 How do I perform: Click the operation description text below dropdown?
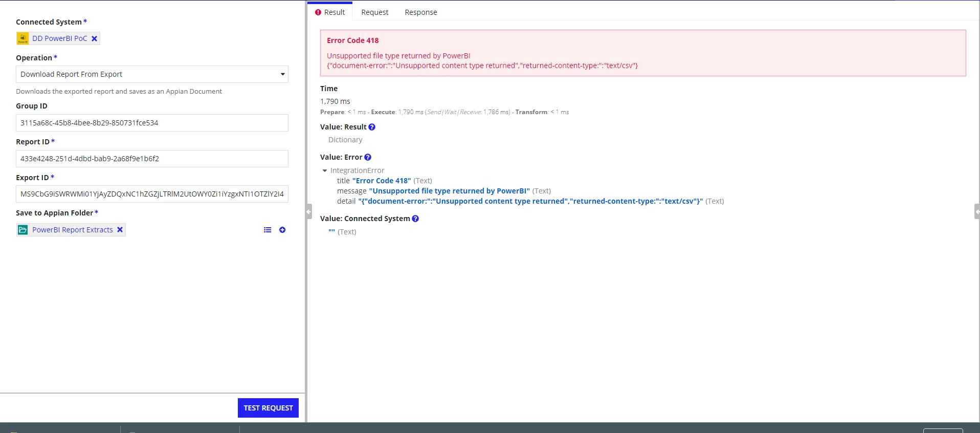click(x=119, y=92)
